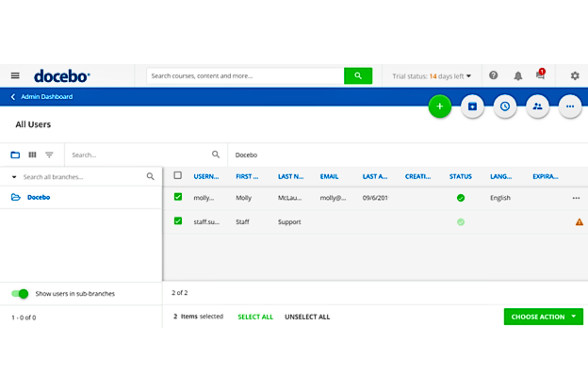Click the back arrow beside Admin Dashboard
This screenshot has height=392, width=588.
point(13,97)
